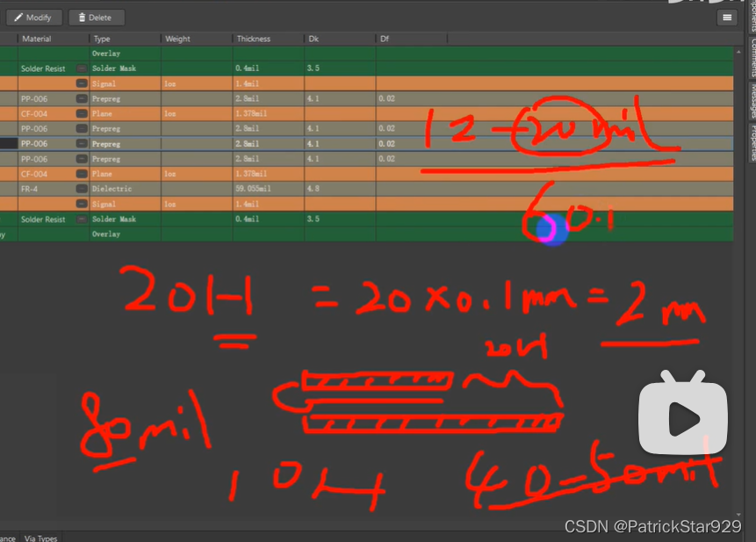Open the Comments side panel tab
The width and height of the screenshot is (756, 542).
tap(752, 57)
